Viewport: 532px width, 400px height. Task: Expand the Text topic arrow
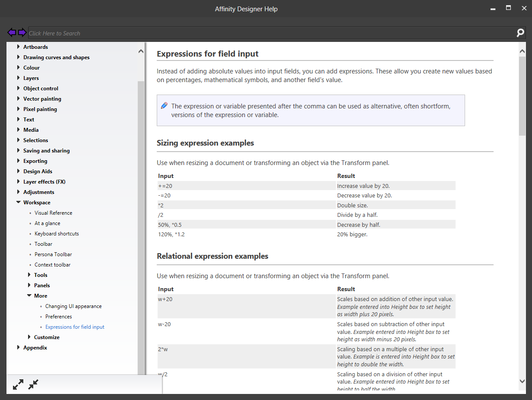coord(18,119)
